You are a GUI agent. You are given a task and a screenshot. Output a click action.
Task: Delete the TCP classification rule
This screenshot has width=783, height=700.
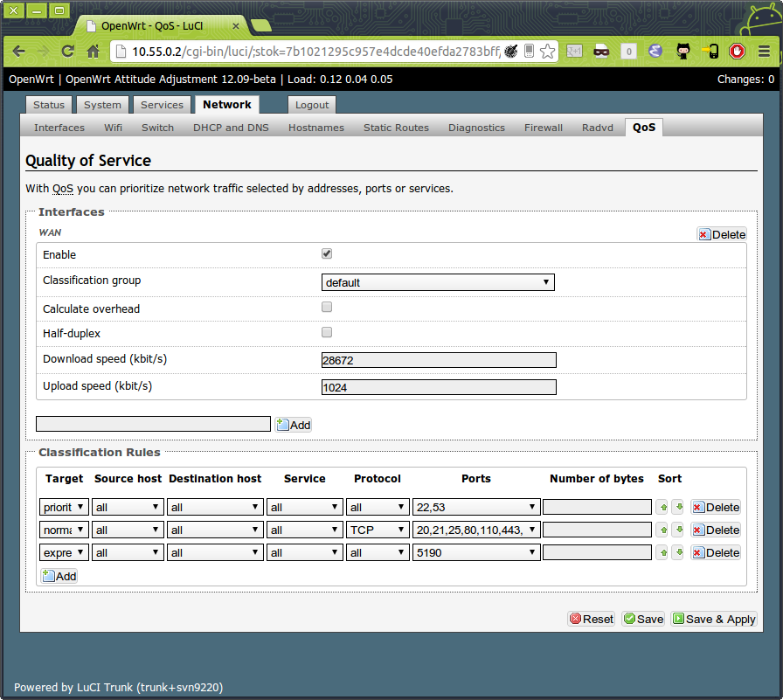(x=716, y=530)
